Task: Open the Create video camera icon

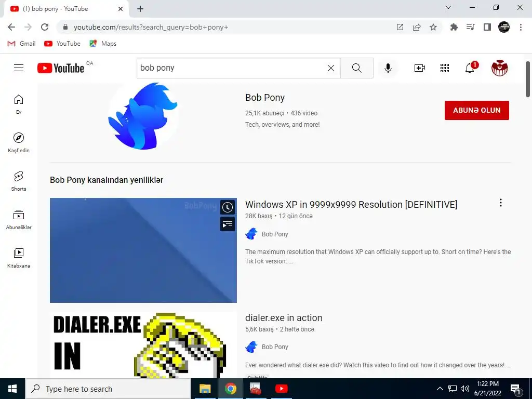Action: [x=419, y=68]
